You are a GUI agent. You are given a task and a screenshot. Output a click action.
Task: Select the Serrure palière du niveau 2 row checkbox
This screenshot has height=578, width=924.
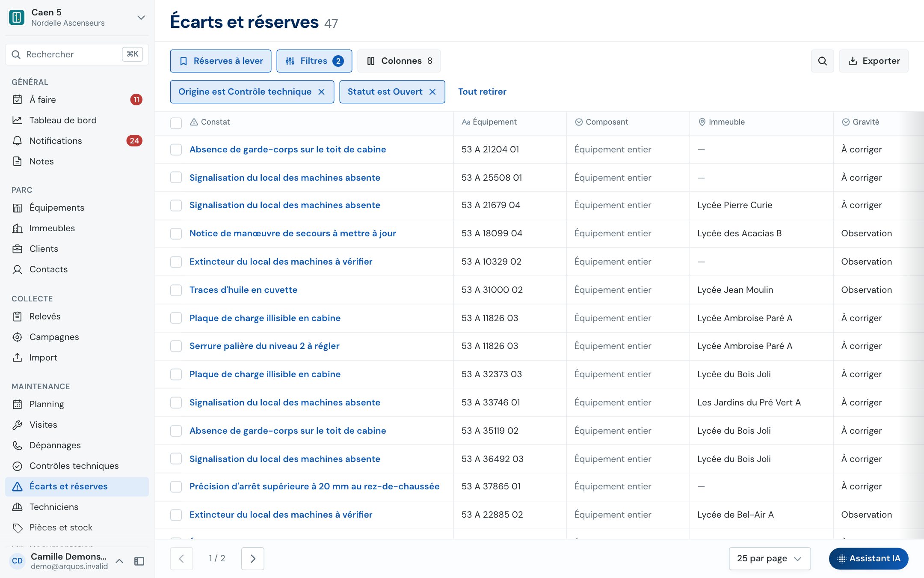click(176, 346)
